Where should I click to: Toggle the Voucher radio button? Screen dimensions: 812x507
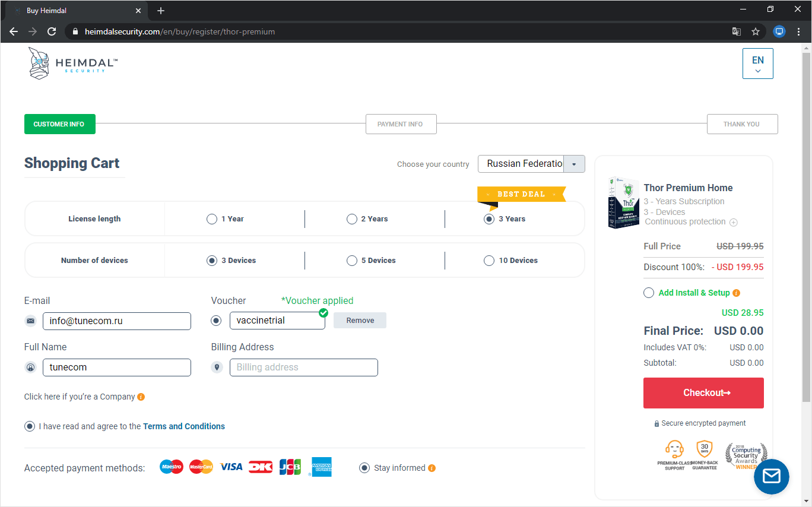point(217,321)
